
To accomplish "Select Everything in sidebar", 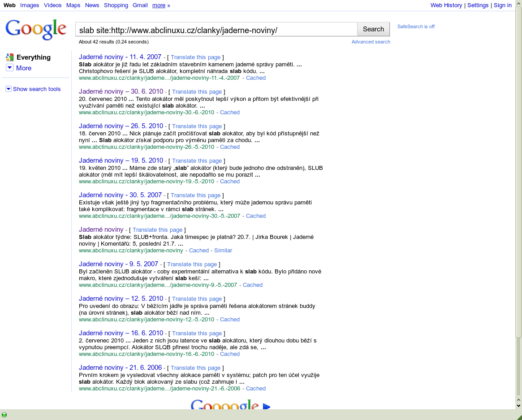I will 34,57.
